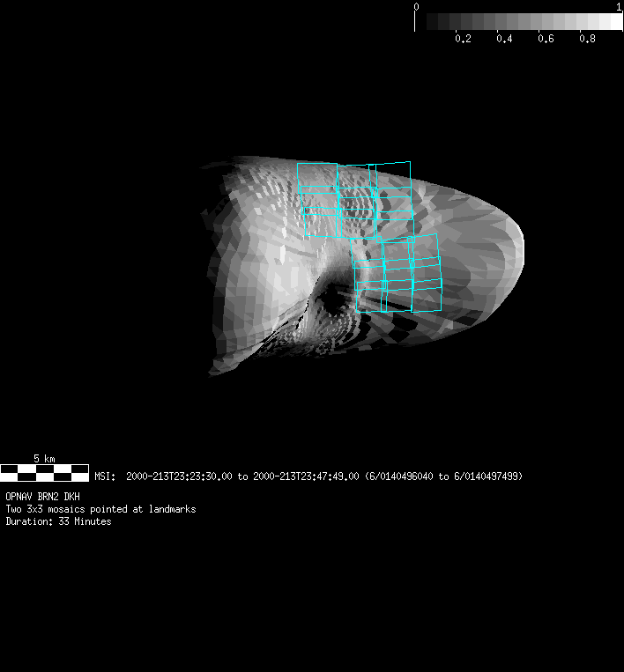
Task: Click the 'Duration: 33 Minutes' line
Action: coord(58,521)
